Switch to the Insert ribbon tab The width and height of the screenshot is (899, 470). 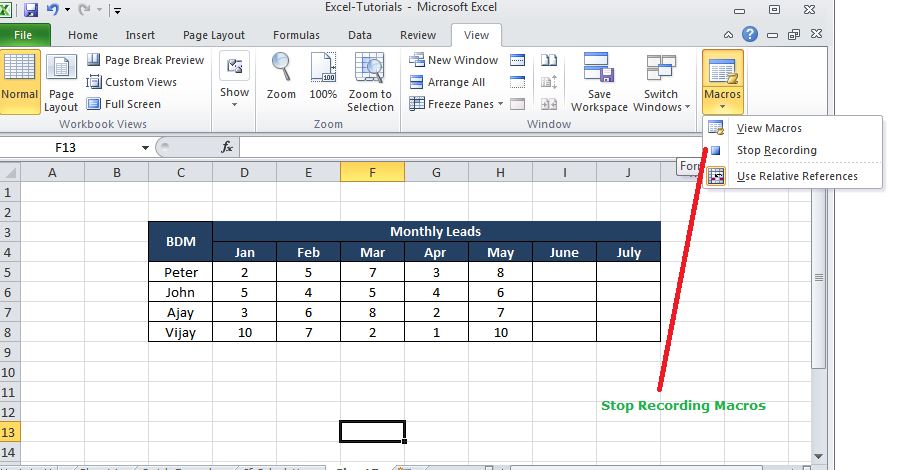(x=140, y=35)
